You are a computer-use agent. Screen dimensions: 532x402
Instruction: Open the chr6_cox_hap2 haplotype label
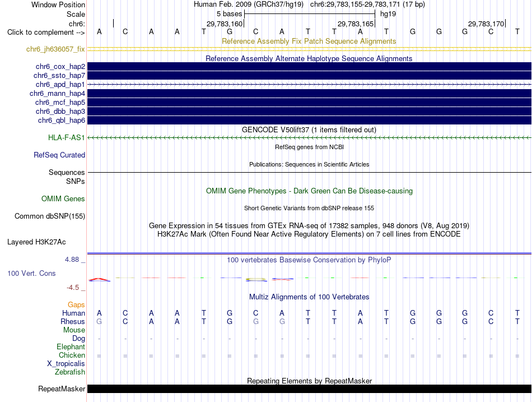coord(60,67)
